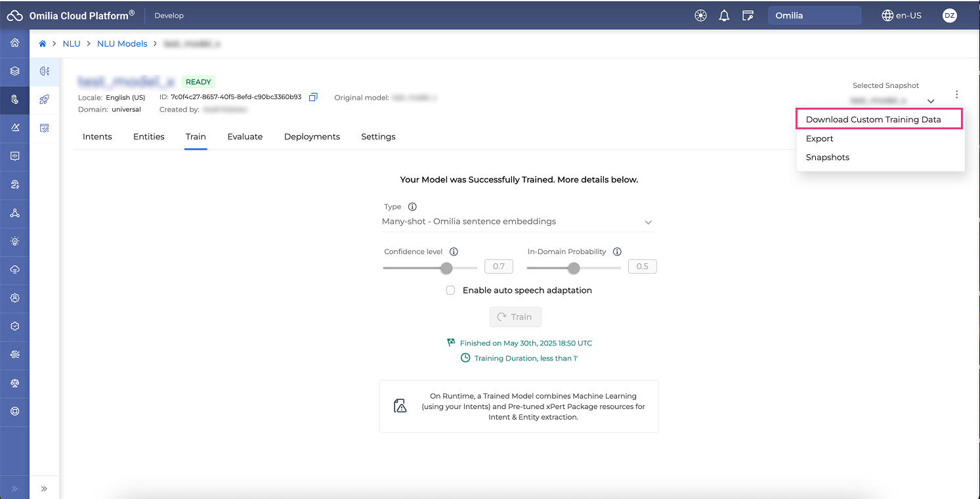980x499 pixels.
Task: Enable auto speech adaptation checkbox
Action: [x=450, y=290]
